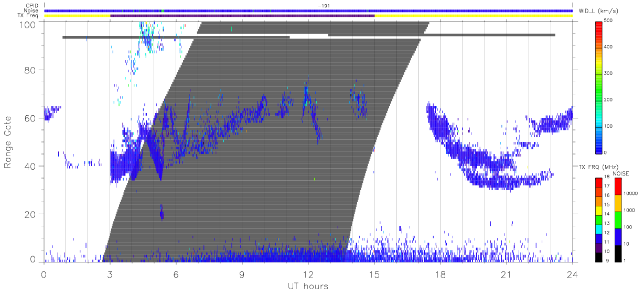Click the "WID⊥ (km/s)" color bar title
The image size is (644, 297).
tap(599, 10)
